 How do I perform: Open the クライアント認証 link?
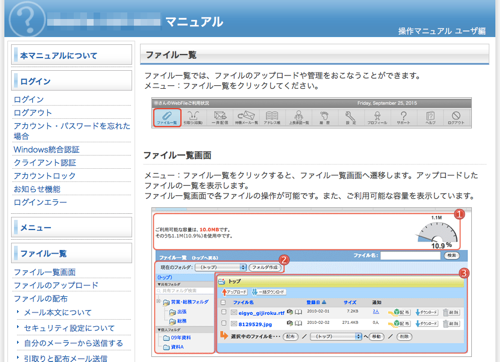coord(45,162)
